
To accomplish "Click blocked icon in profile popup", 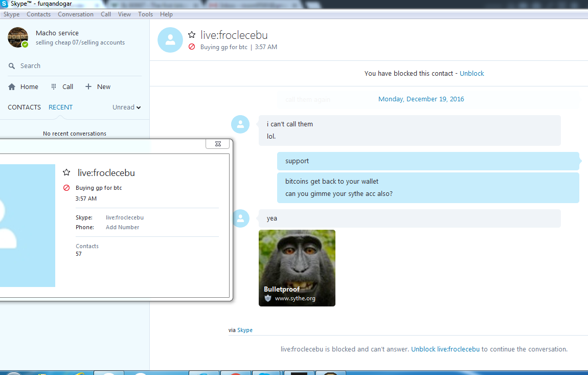I will click(66, 188).
